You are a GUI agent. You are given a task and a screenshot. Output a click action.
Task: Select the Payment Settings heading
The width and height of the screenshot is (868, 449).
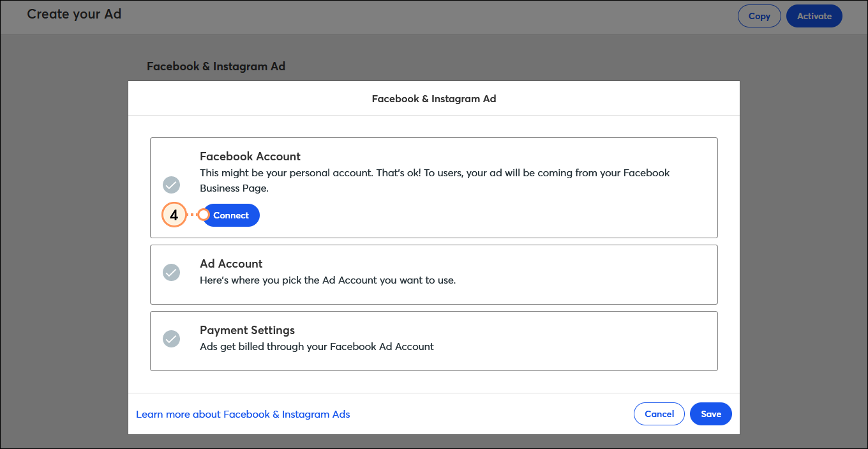247,330
